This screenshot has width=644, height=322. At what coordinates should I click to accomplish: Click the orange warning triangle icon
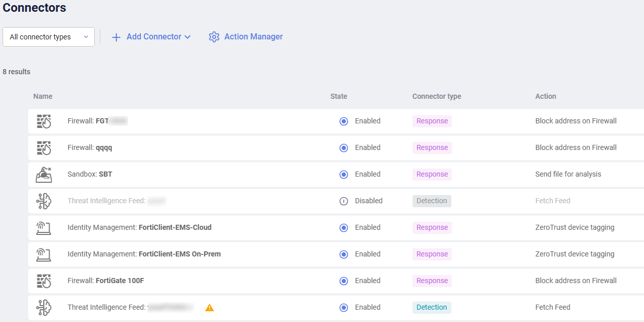pos(210,308)
